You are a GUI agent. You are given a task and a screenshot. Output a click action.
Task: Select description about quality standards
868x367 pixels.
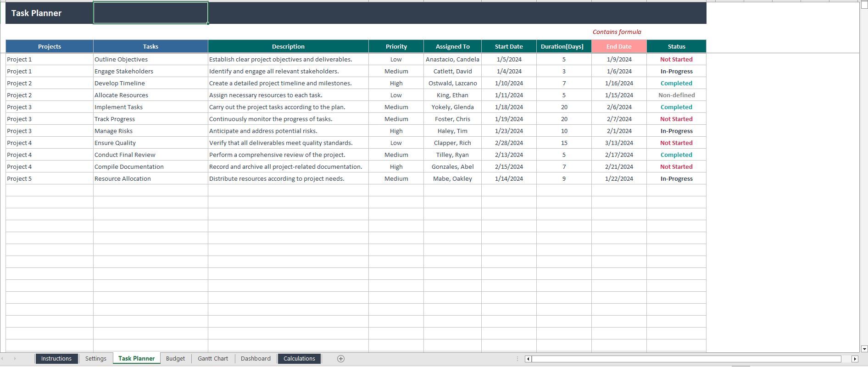(x=288, y=143)
